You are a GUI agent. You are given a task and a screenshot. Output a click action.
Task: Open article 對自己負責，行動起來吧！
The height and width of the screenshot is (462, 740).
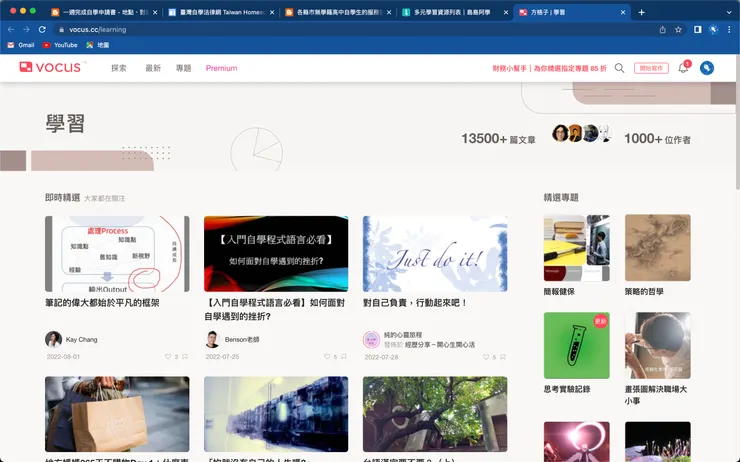coord(415,303)
